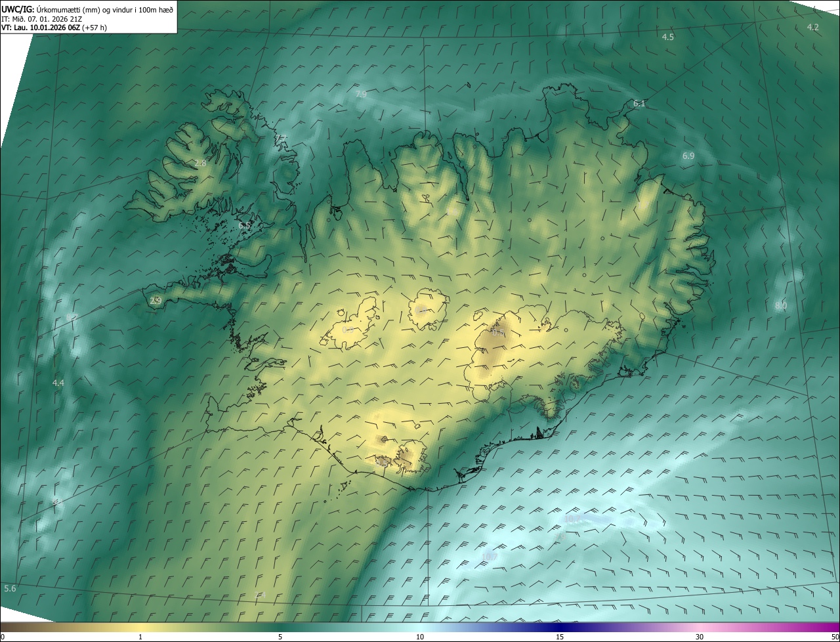840x642 pixels.
Task: Click the 50 tick on the color scale
Action: coord(835,637)
